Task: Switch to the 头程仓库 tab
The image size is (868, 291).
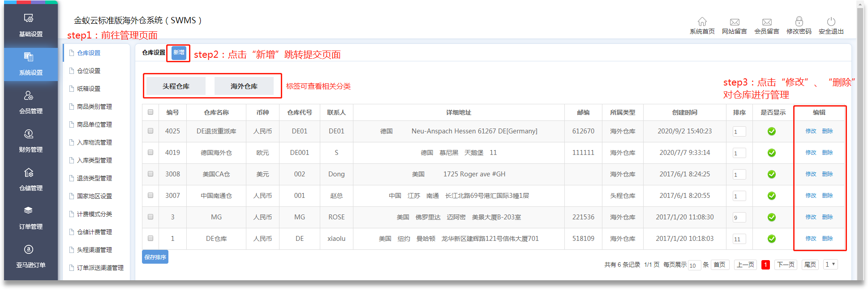Action: point(176,86)
